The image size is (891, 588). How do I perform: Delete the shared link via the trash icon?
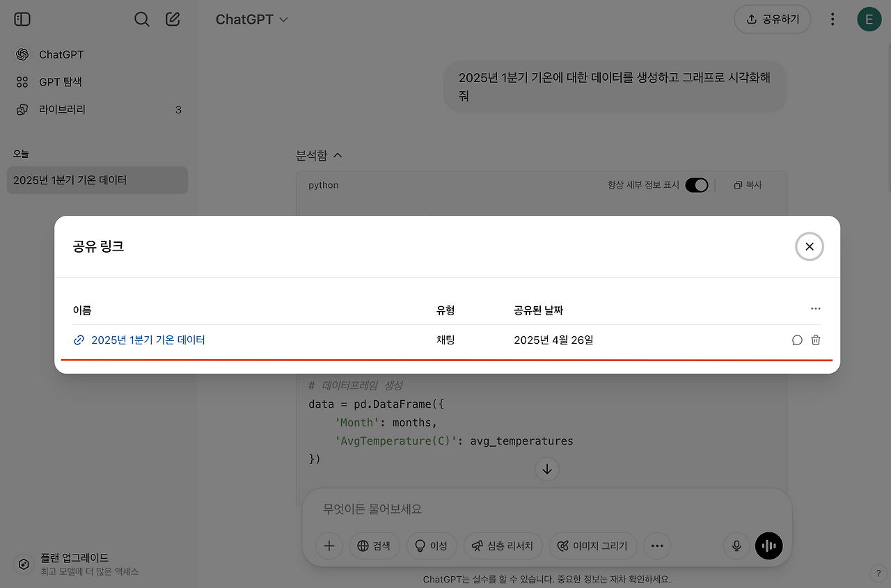pos(815,340)
